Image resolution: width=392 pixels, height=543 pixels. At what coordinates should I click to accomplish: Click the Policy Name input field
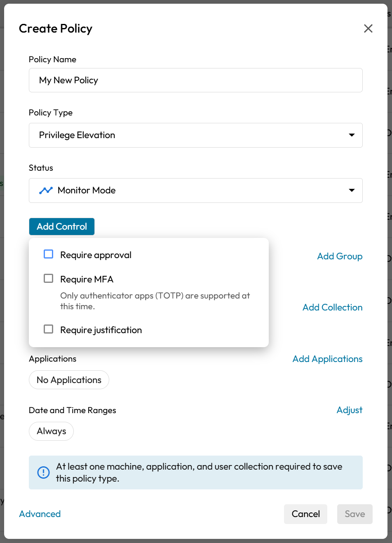point(195,80)
